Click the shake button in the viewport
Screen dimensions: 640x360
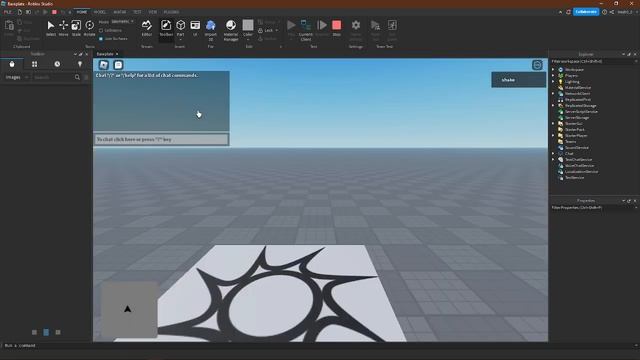click(518, 80)
